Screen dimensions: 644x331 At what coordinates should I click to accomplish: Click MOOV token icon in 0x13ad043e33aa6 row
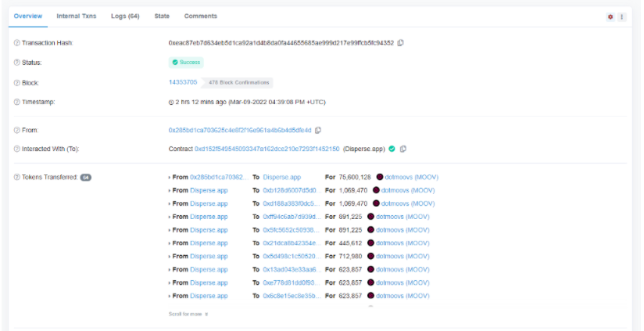(371, 269)
